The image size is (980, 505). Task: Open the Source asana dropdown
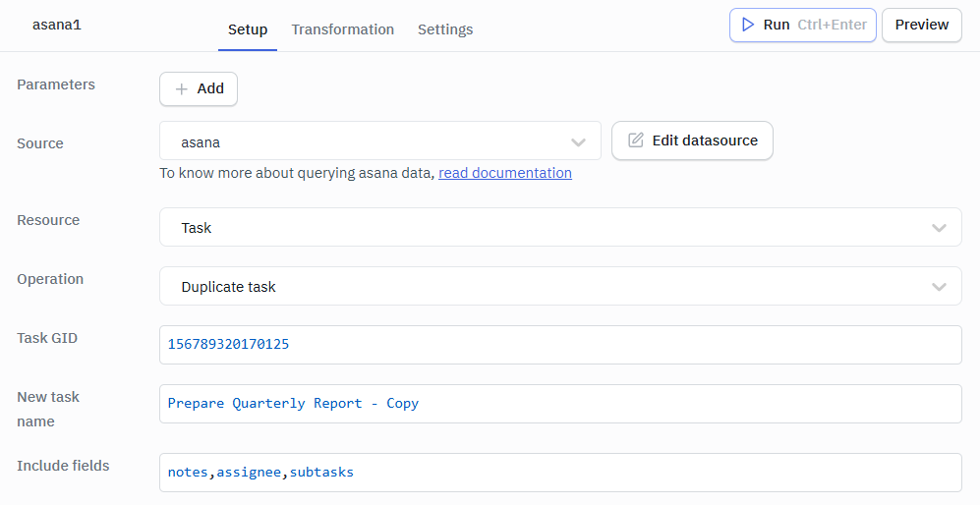[x=380, y=140]
